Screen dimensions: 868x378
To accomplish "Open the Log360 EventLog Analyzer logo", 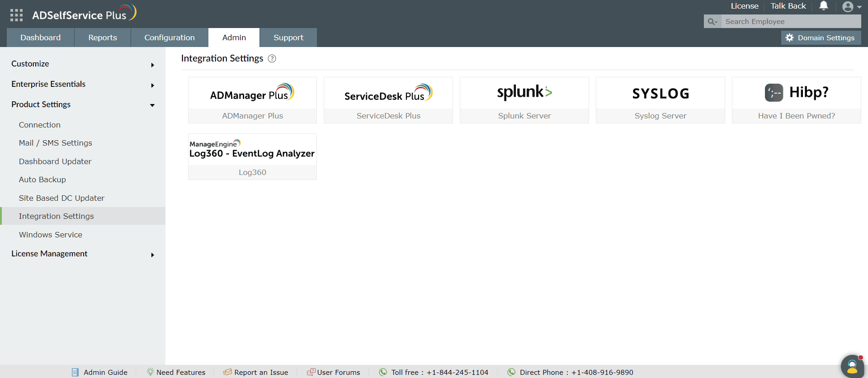I will 252,149.
